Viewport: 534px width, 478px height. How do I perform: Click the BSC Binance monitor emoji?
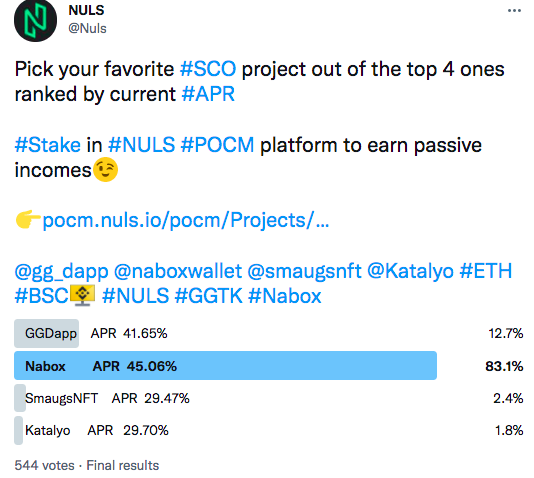pos(82,296)
